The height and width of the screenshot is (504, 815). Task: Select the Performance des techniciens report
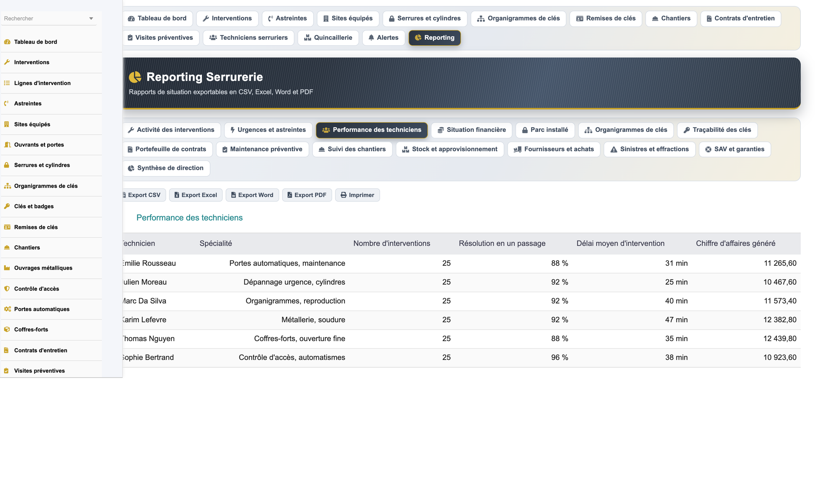[x=371, y=130]
